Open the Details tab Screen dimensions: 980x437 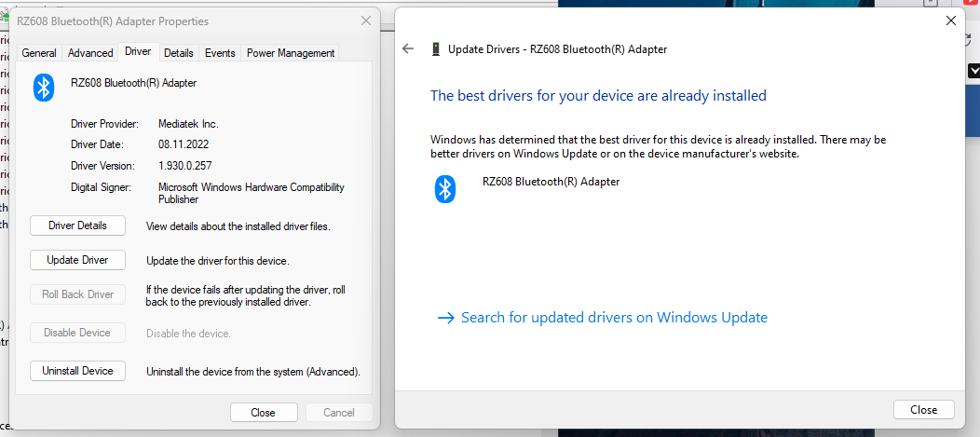[179, 53]
